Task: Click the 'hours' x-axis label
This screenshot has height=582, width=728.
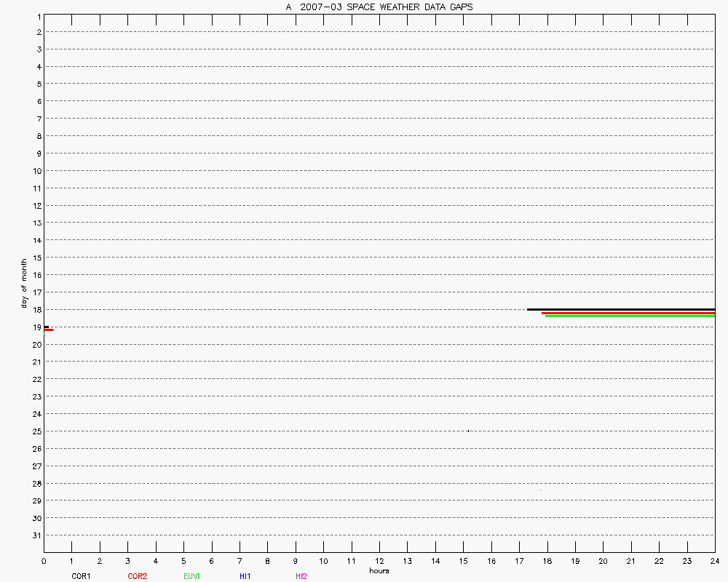Action: tap(379, 570)
